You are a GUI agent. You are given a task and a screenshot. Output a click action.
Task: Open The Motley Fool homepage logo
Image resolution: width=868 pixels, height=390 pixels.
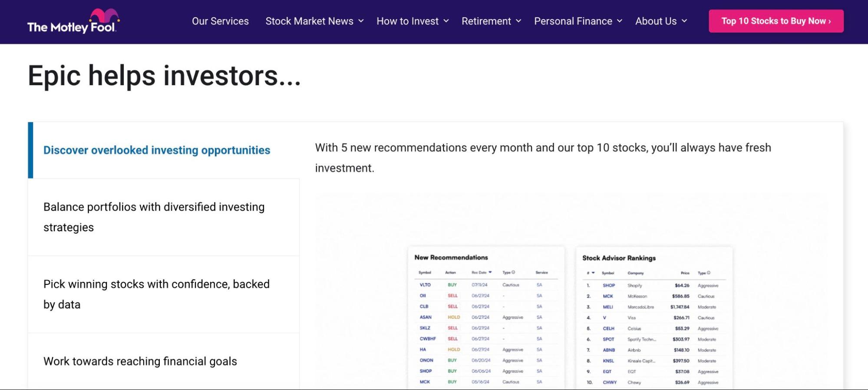tap(73, 21)
